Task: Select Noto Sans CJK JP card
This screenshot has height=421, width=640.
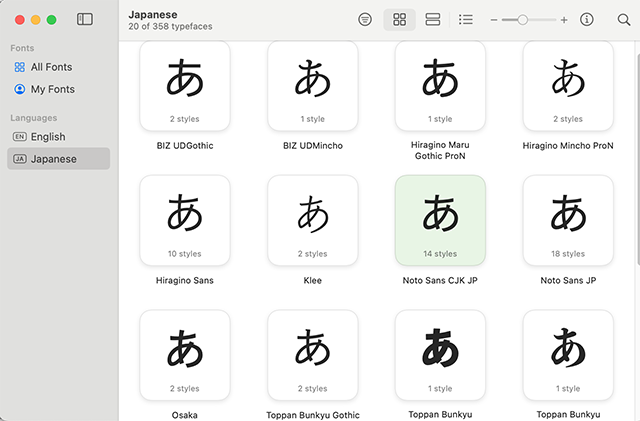Action: (x=440, y=221)
